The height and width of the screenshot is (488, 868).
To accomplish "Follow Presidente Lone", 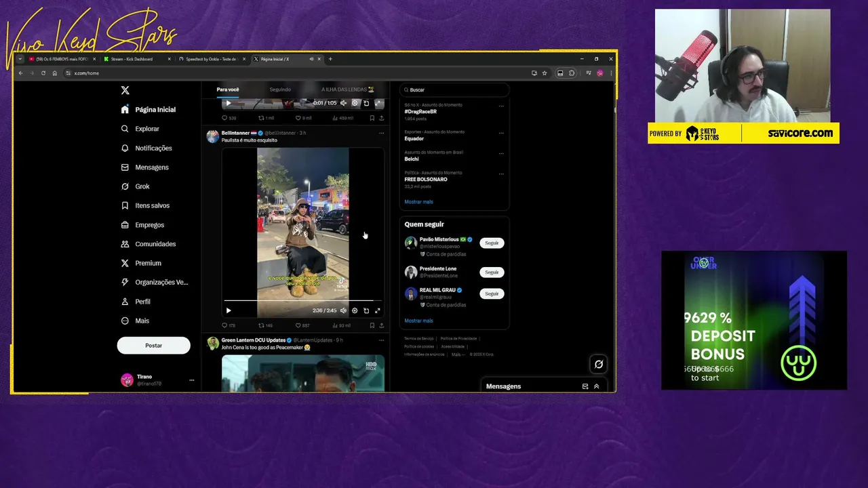I will [492, 272].
